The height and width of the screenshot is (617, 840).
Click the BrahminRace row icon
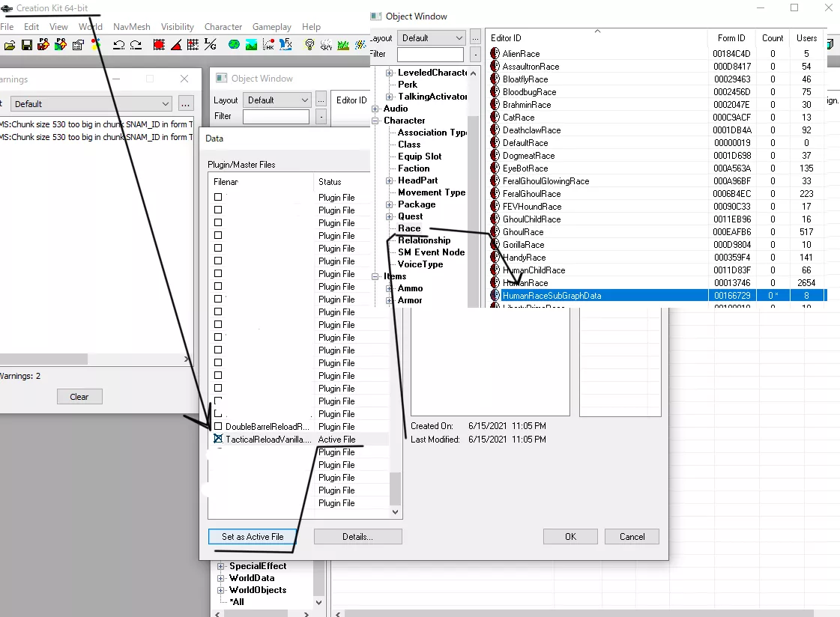pos(495,104)
